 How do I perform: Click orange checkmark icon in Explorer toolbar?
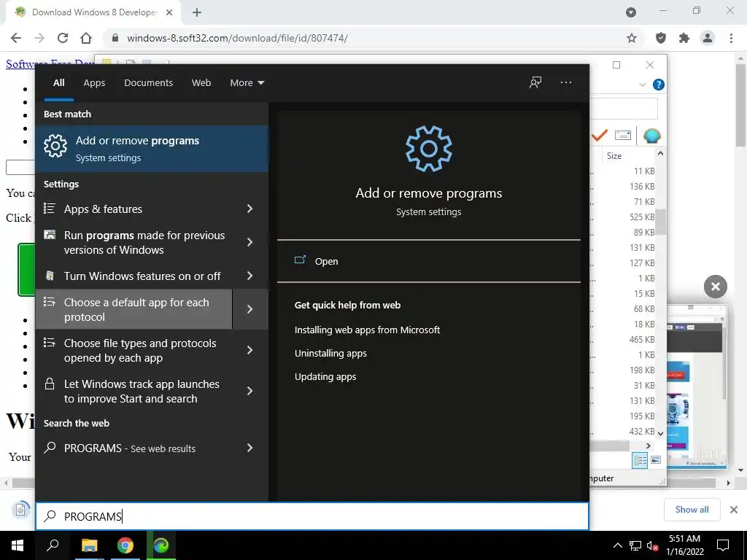point(600,136)
